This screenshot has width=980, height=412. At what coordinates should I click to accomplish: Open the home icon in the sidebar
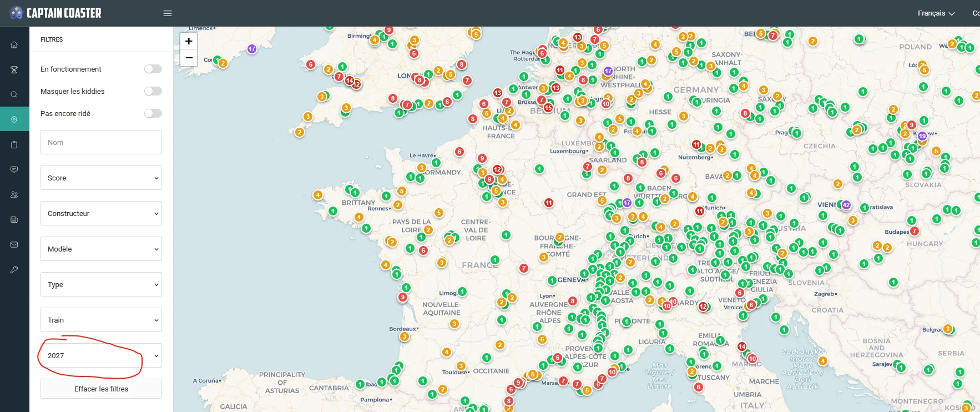click(14, 45)
